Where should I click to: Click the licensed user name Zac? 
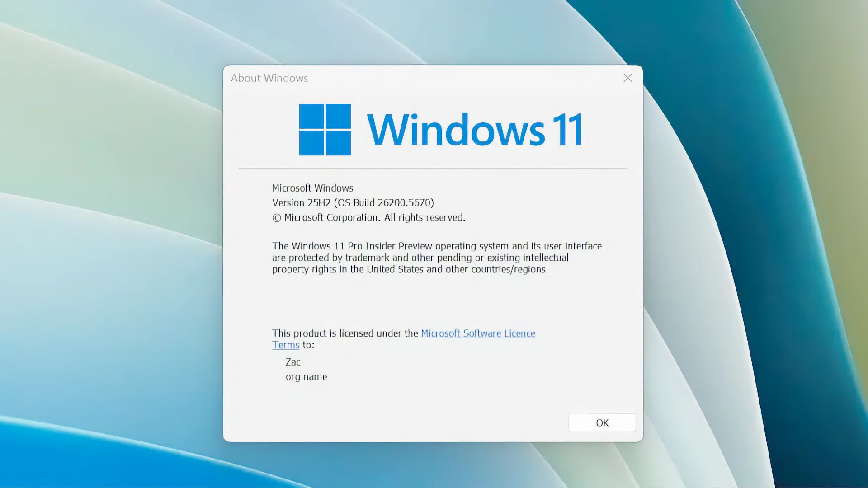point(293,362)
